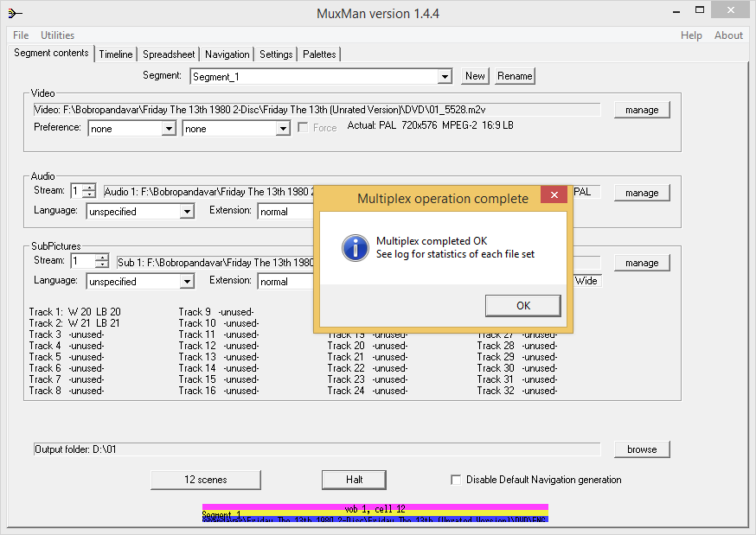The image size is (756, 535).
Task: Open second video Preference dropdown
Action: (283, 129)
